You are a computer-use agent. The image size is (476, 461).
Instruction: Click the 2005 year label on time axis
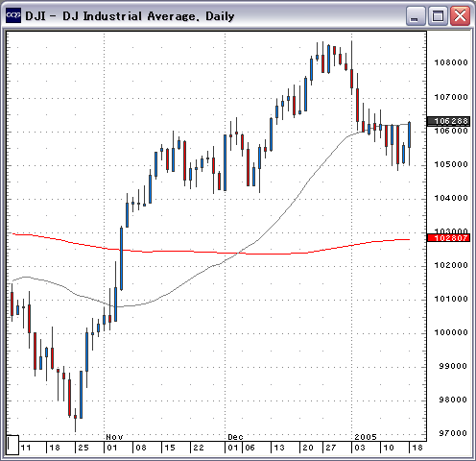[366, 437]
